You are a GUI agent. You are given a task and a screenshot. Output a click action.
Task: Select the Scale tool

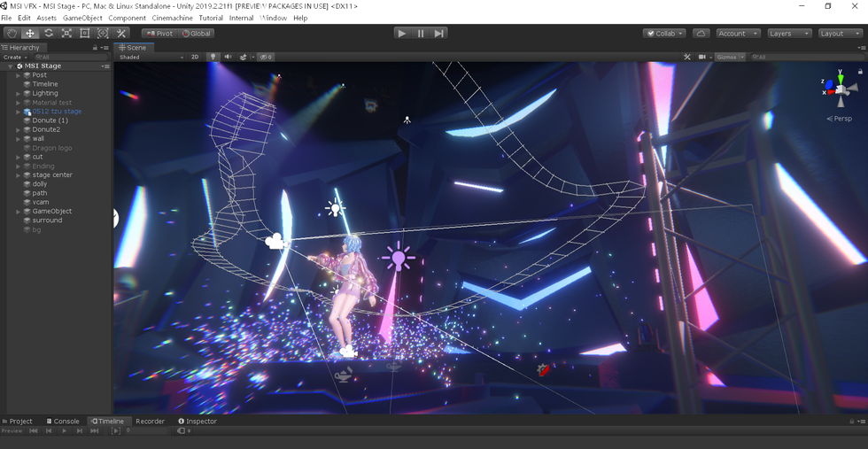coord(66,34)
